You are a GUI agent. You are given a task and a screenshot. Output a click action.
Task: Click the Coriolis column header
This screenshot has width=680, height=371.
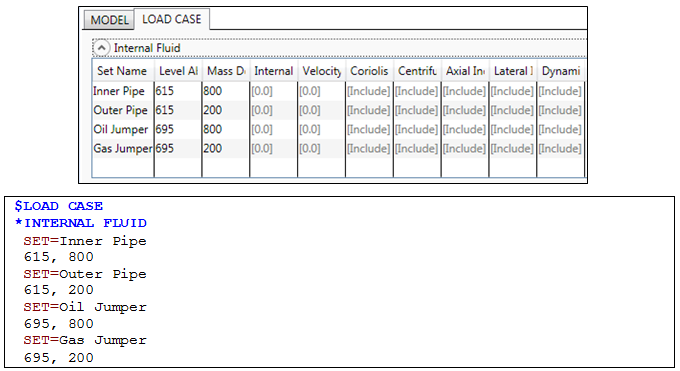pyautogui.click(x=369, y=71)
